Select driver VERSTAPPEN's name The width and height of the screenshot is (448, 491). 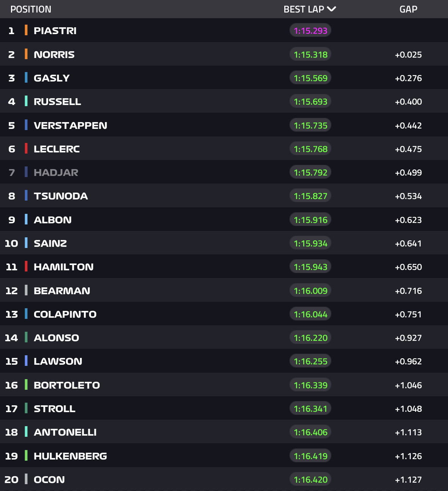70,125
